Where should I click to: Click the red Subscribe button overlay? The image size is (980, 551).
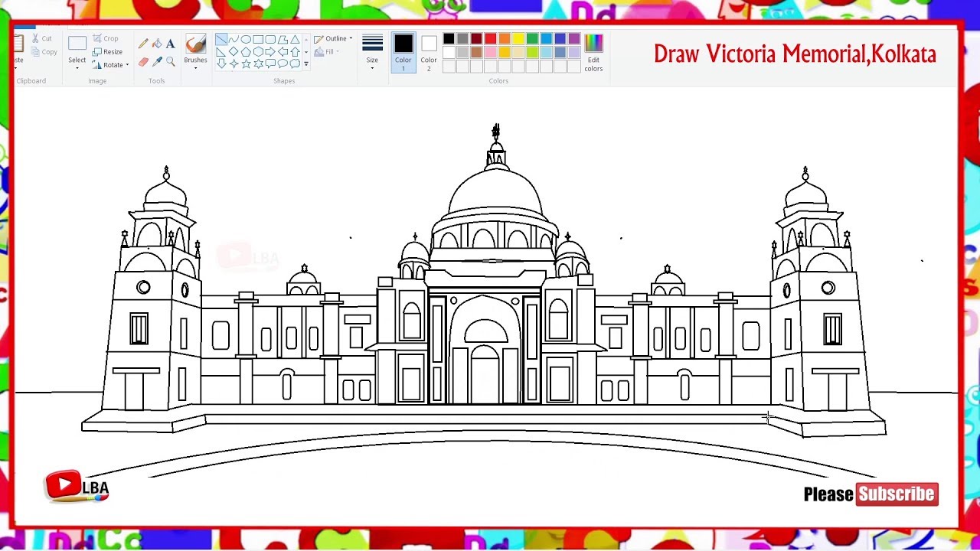click(897, 494)
